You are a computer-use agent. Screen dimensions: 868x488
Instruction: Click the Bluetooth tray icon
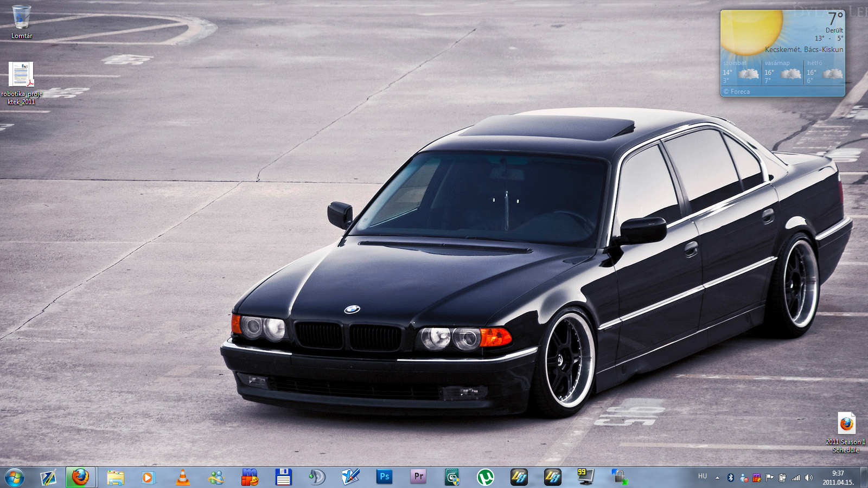click(x=730, y=478)
